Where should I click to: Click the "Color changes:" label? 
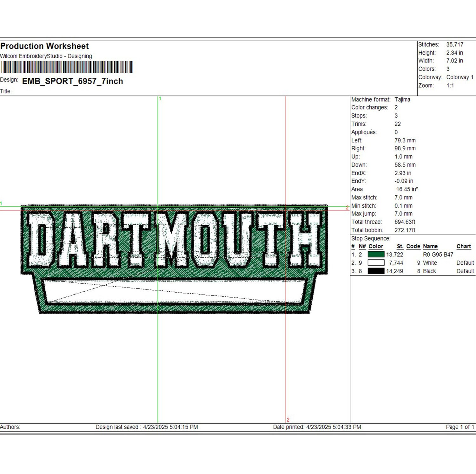pos(370,107)
